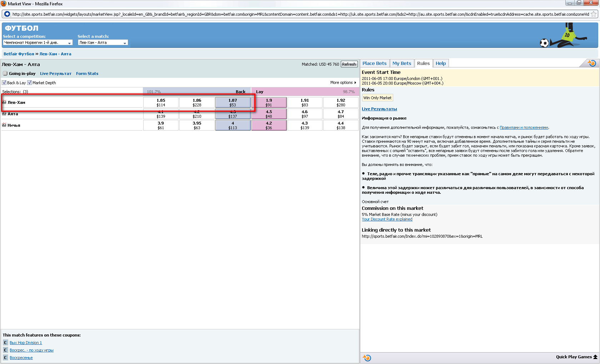Open the coupon icon next to Воскрес. - по ходу игры
600x364 pixels.
(x=5, y=350)
